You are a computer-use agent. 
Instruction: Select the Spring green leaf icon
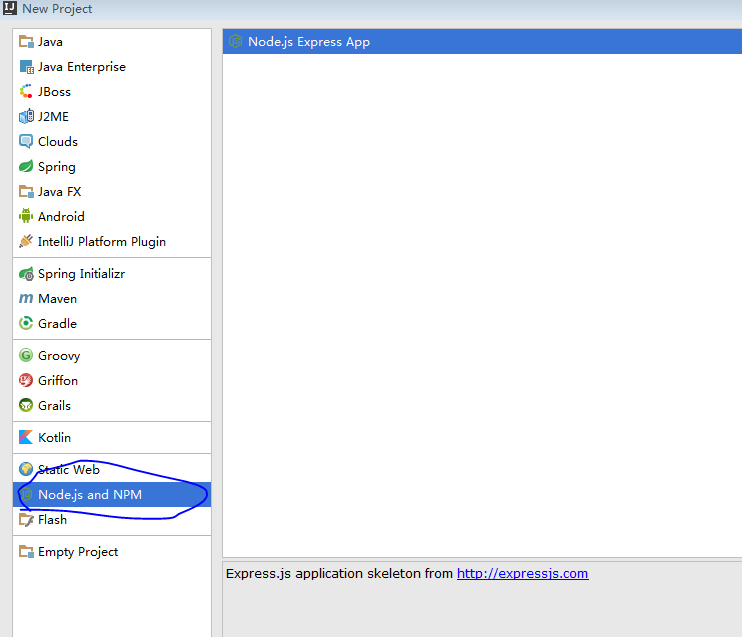[x=26, y=166]
